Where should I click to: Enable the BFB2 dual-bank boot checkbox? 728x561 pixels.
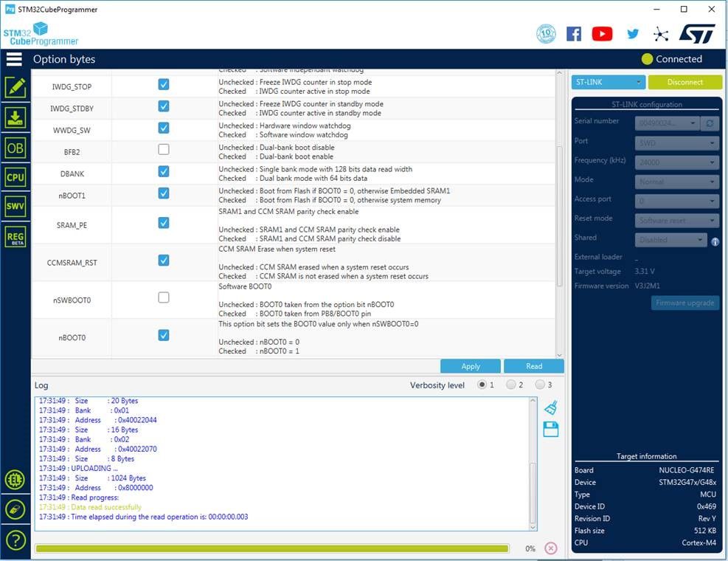pyautogui.click(x=164, y=149)
